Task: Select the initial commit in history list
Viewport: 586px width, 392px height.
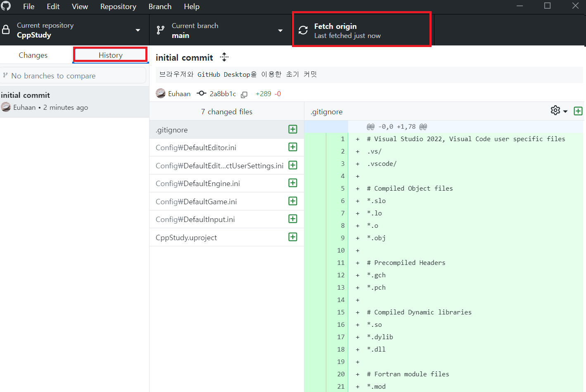Action: [74, 102]
